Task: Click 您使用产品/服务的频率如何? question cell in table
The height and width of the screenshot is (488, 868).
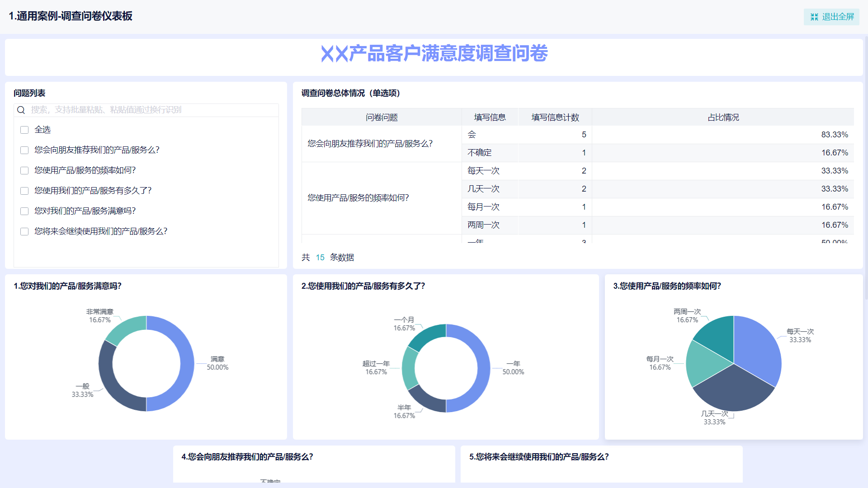Action: [382, 198]
